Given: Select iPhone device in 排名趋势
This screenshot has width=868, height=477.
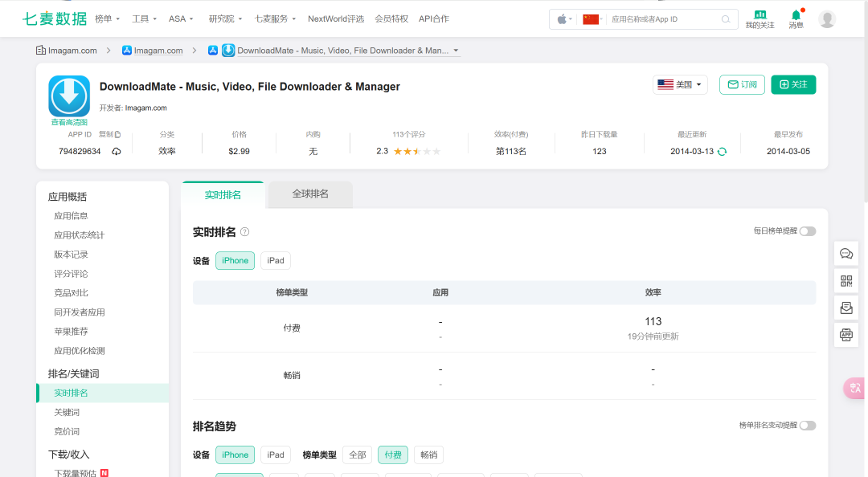Looking at the screenshot, I should [235, 455].
